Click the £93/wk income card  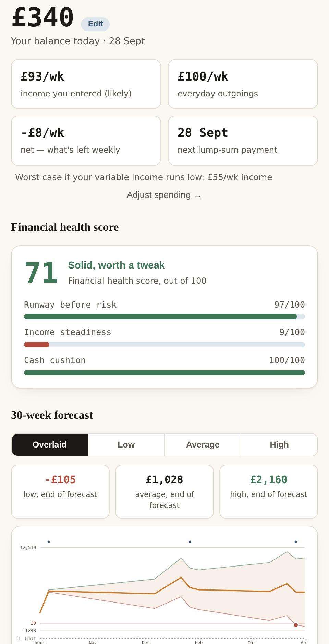86,84
